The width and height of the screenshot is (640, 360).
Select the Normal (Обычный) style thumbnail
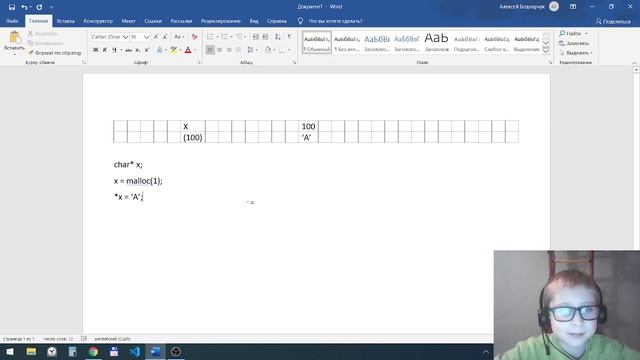coord(317,42)
